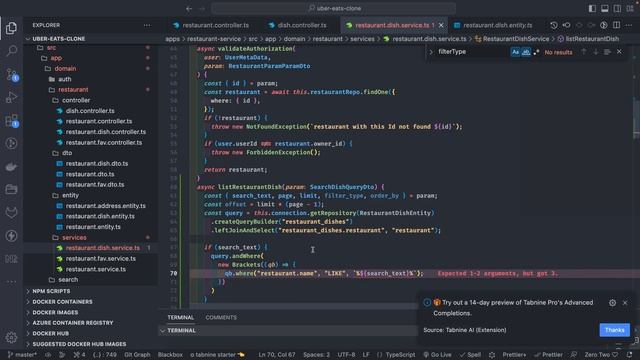Close the find widget

point(619,52)
